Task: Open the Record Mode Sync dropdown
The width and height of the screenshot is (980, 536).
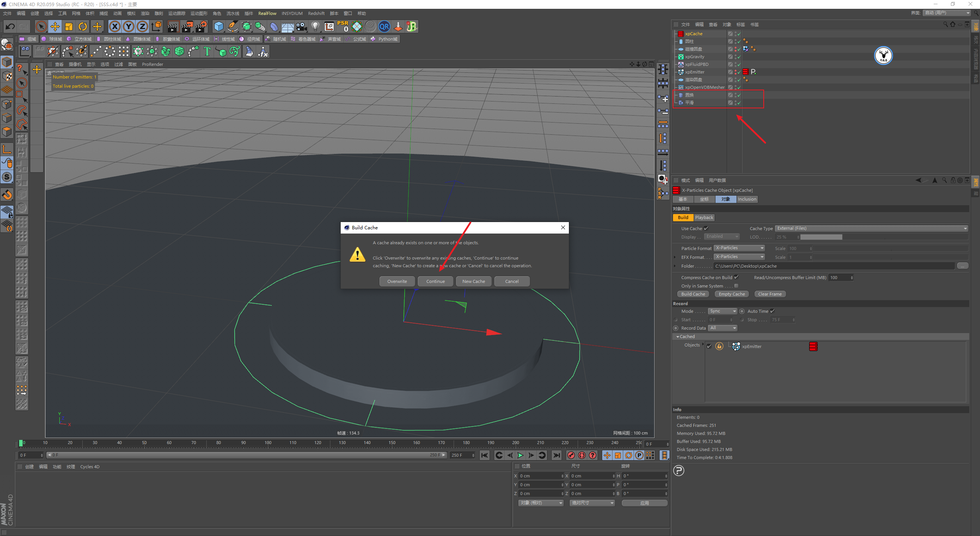Action: pos(722,311)
